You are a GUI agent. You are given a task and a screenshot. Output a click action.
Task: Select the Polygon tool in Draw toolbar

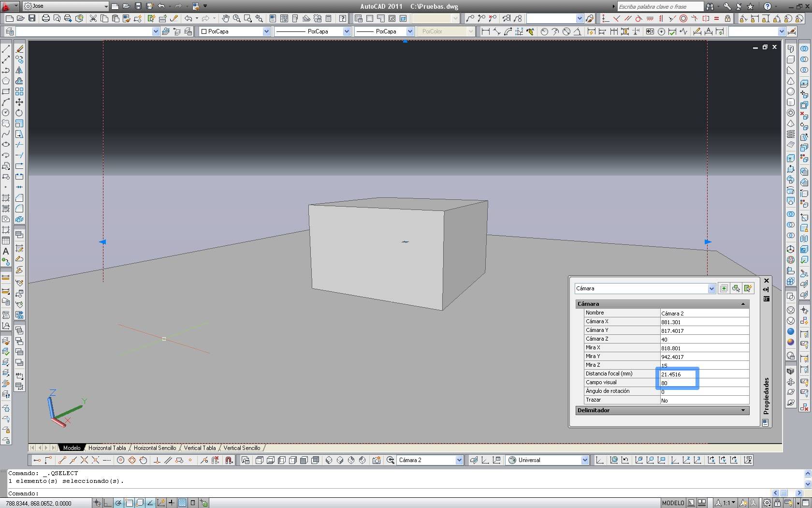point(6,81)
